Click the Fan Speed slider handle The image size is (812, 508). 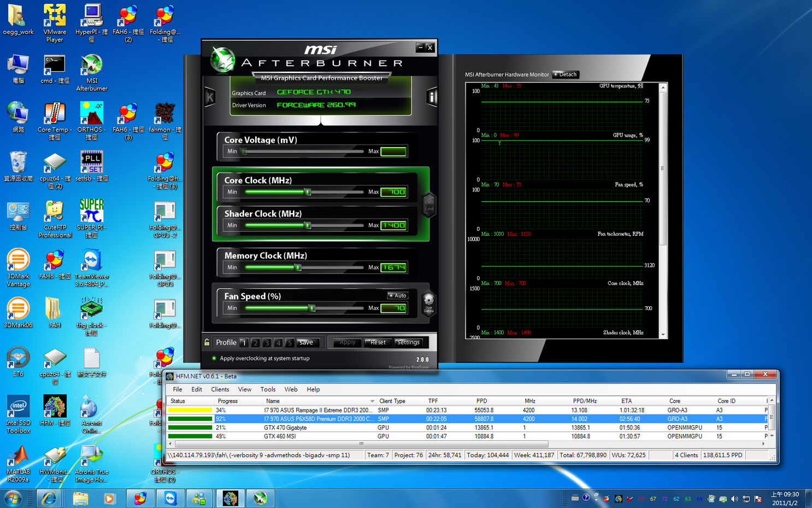point(312,308)
